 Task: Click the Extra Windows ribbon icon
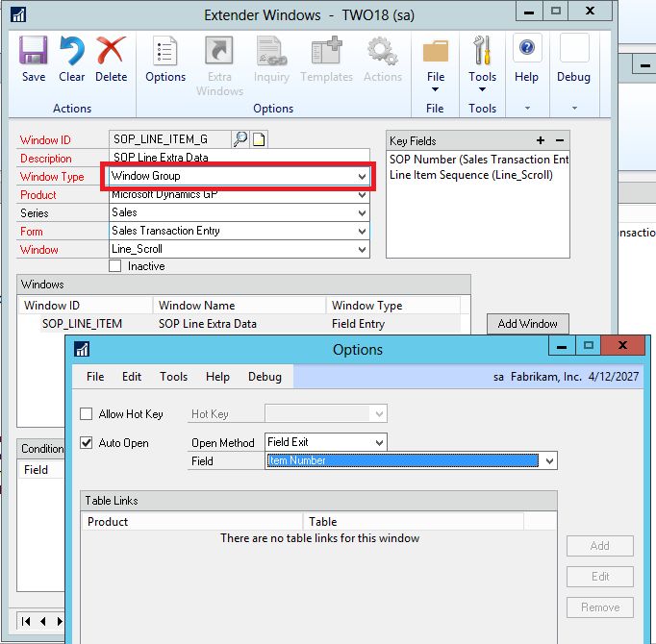(218, 51)
